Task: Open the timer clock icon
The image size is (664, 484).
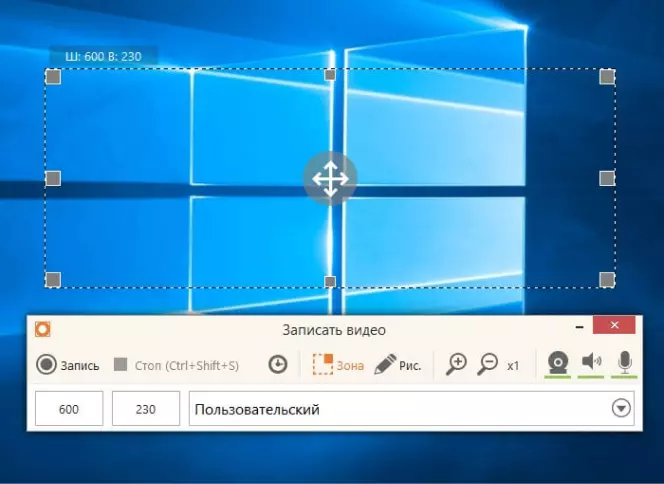Action: pos(278,365)
